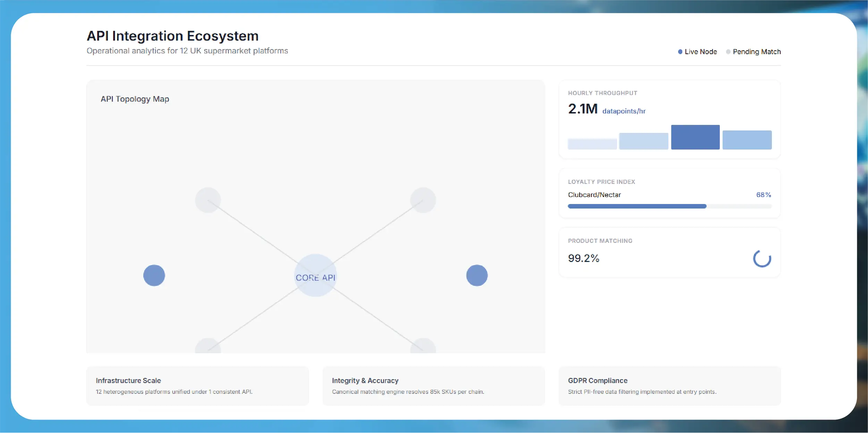Viewport: 868px width, 433px height.
Task: Click the lower-left pending gray node
Action: (x=208, y=346)
